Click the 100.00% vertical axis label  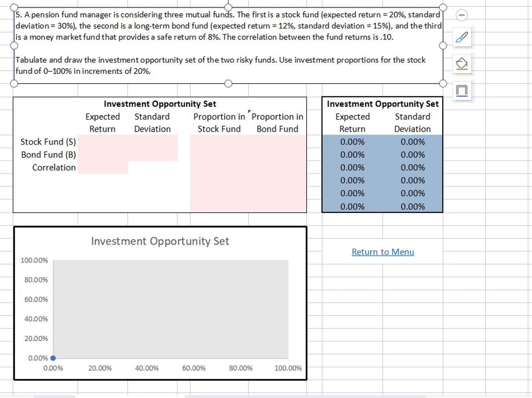point(34,260)
